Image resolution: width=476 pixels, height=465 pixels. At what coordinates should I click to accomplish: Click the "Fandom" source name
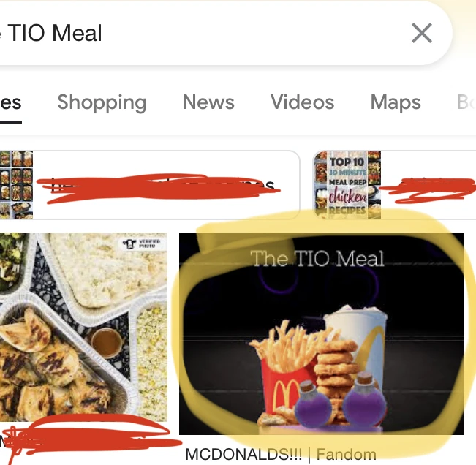[347, 454]
